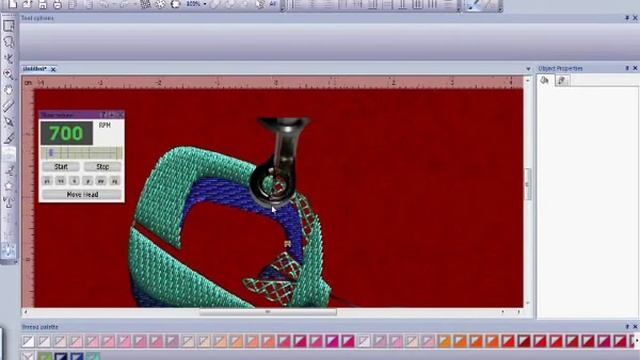This screenshot has height=360, width=640.
Task: Select the teal used-thread swatch
Action: coord(93,357)
